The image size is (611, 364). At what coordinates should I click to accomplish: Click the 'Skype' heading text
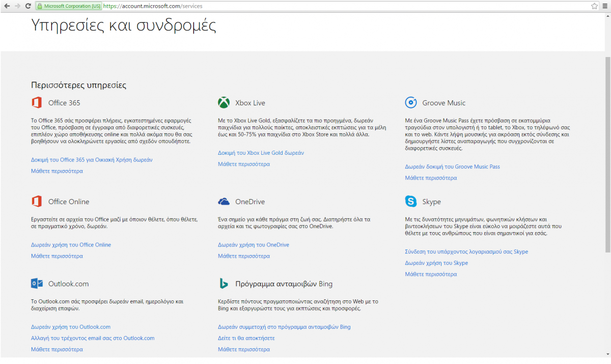click(432, 202)
